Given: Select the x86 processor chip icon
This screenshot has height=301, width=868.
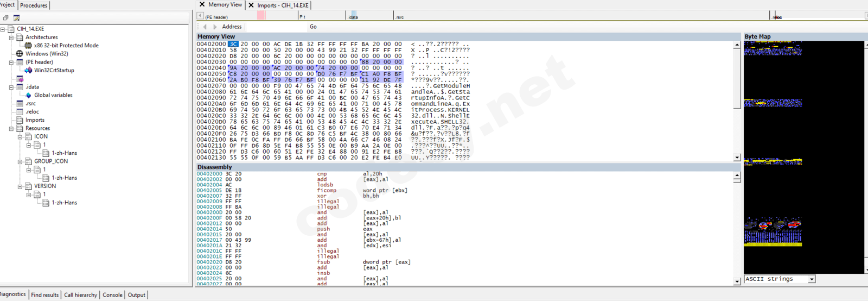Looking at the screenshot, I should (x=28, y=46).
